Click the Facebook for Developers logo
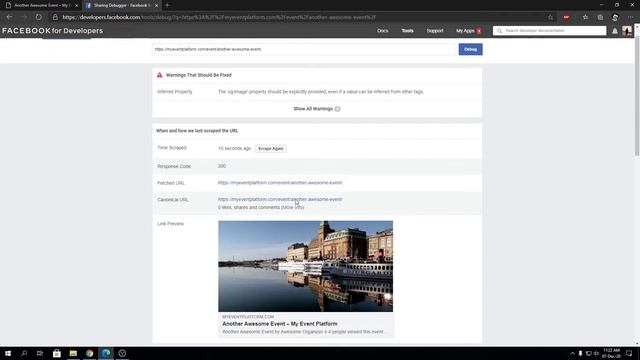This screenshot has width=640, height=360. (x=53, y=31)
